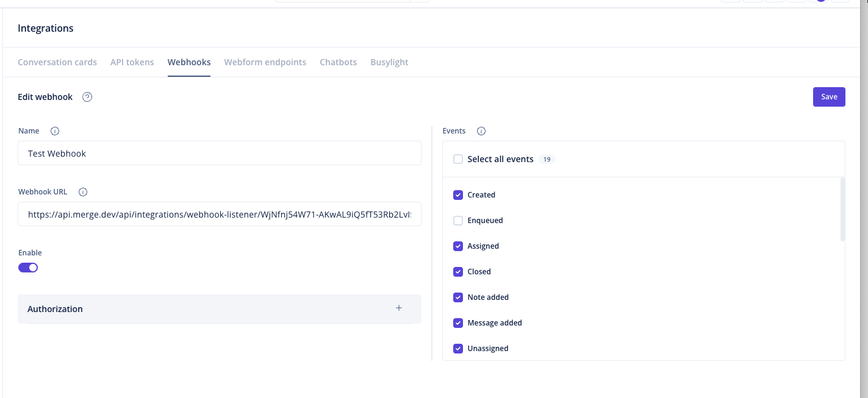Click the plus icon in Authorization section
Image resolution: width=868 pixels, height=398 pixels.
399,308
